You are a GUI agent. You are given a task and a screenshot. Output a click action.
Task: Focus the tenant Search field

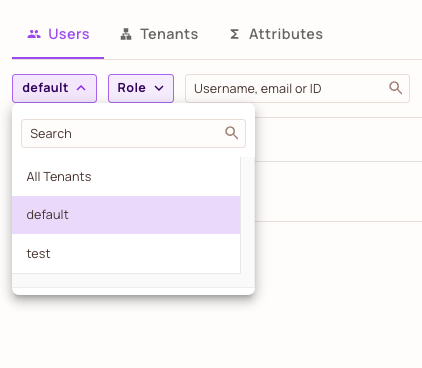[x=133, y=133]
